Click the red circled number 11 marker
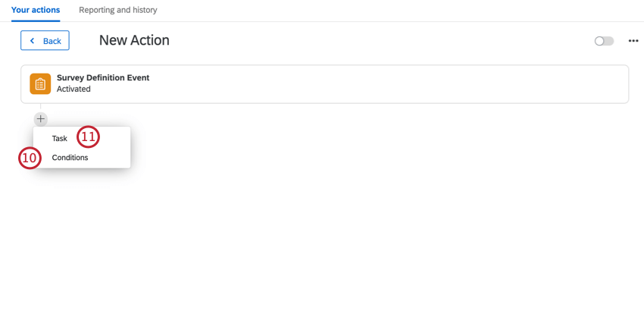 [x=89, y=137]
